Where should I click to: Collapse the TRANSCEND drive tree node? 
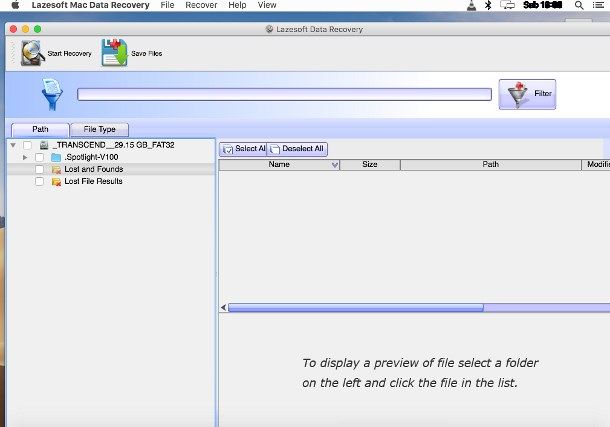13,145
